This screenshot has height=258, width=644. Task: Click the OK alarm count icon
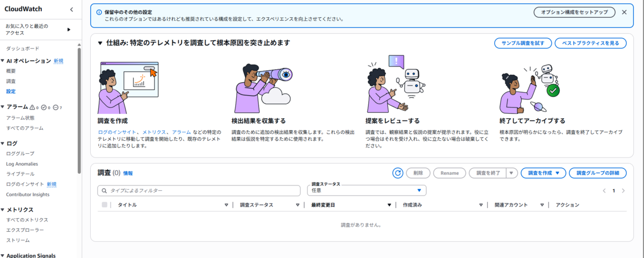coord(44,107)
